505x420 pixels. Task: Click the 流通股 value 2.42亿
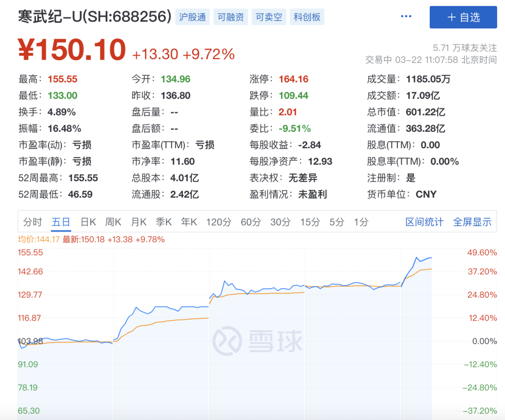[x=185, y=194]
